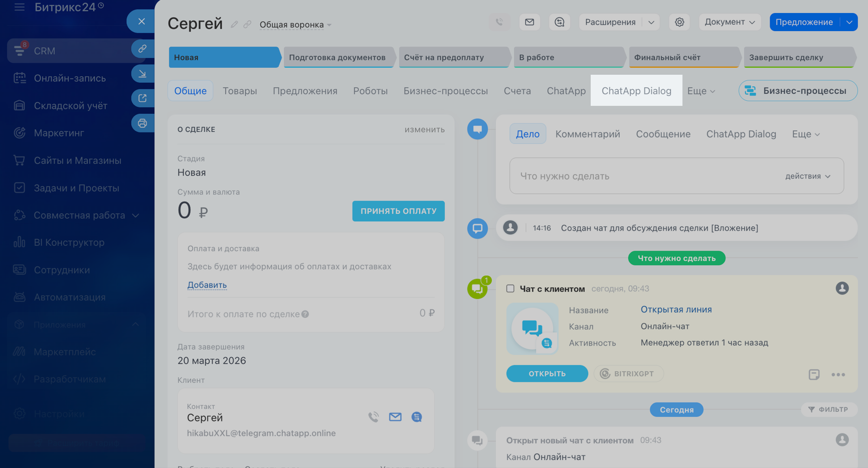Open the Документ dropdown
Image resolution: width=868 pixels, height=468 pixels.
point(730,22)
